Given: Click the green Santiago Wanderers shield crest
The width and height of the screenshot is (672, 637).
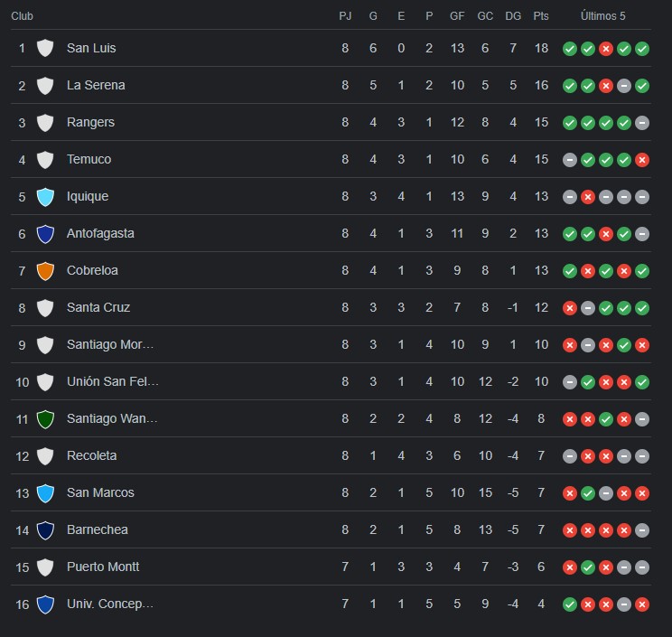Looking at the screenshot, I should point(45,419).
